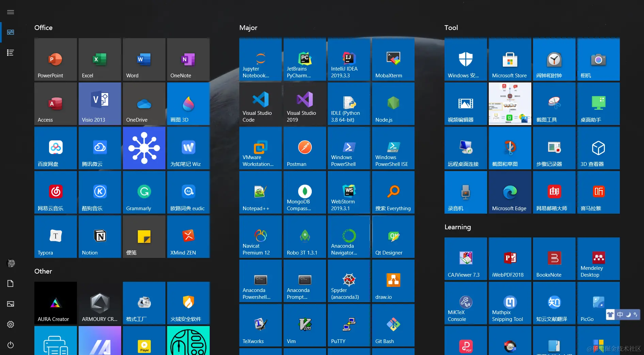Open 百度网盘 tile
The width and height of the screenshot is (644, 355).
pyautogui.click(x=55, y=148)
